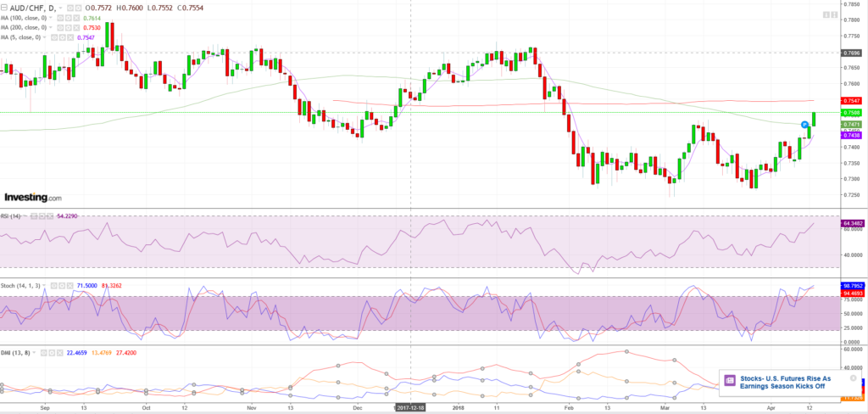Click the left pane-move button near the price axis
The width and height of the screenshot is (868, 414).
826,15
